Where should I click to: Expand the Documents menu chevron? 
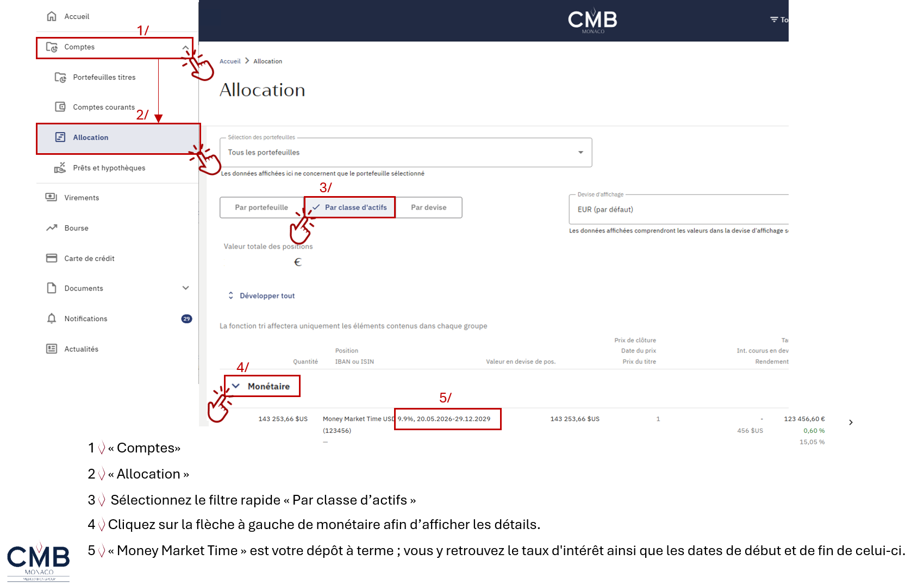[x=186, y=288]
